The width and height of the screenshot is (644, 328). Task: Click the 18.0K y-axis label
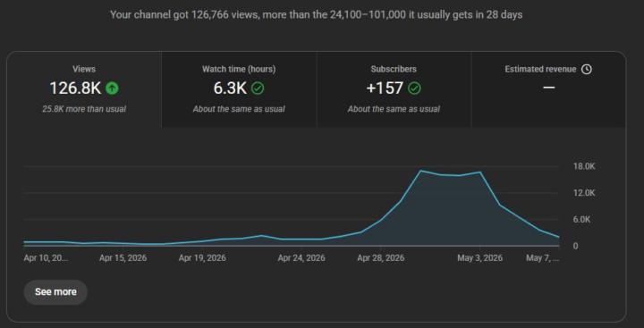[x=584, y=166]
